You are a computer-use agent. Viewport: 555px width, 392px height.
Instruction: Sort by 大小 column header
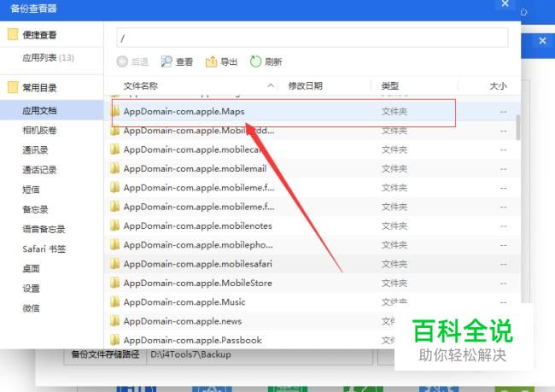click(498, 85)
